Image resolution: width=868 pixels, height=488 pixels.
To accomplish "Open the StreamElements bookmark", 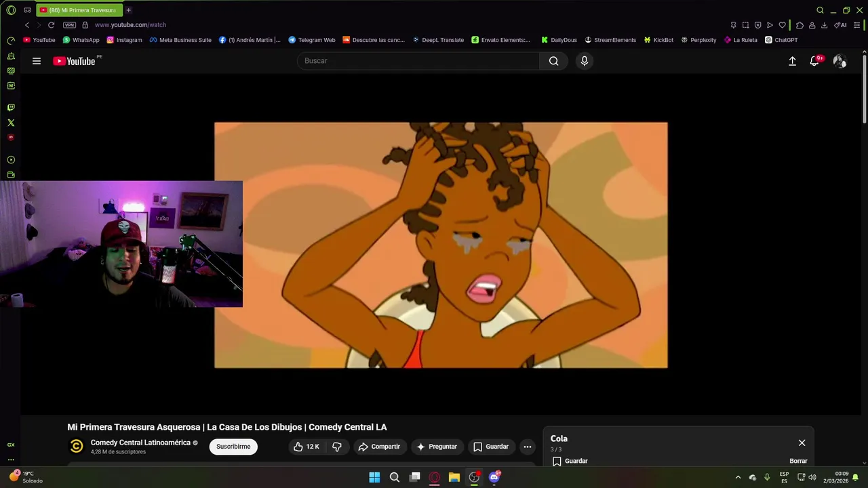I will [610, 40].
